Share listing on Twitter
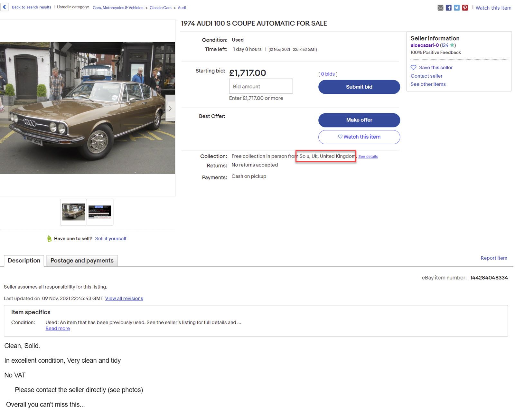Viewport: 515px width, 420px height. pyautogui.click(x=457, y=8)
